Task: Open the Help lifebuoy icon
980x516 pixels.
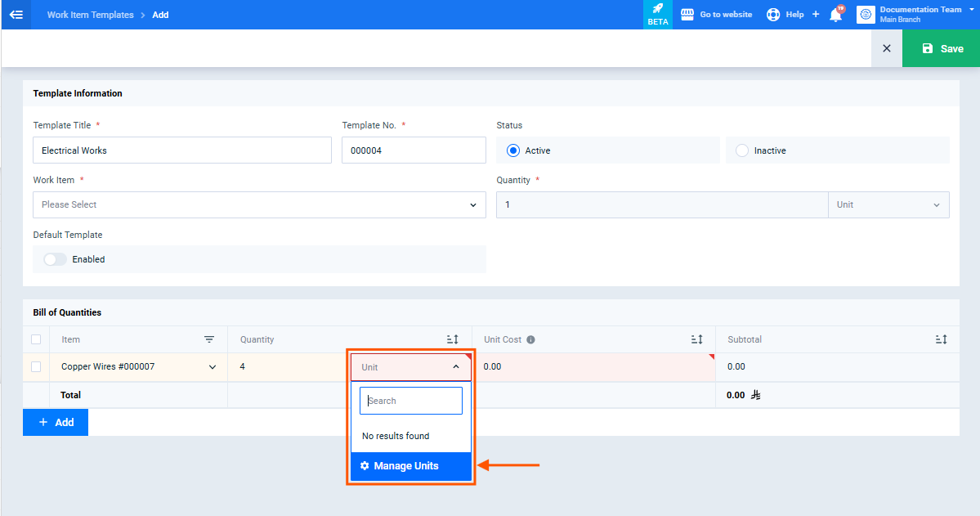Action: coord(773,15)
